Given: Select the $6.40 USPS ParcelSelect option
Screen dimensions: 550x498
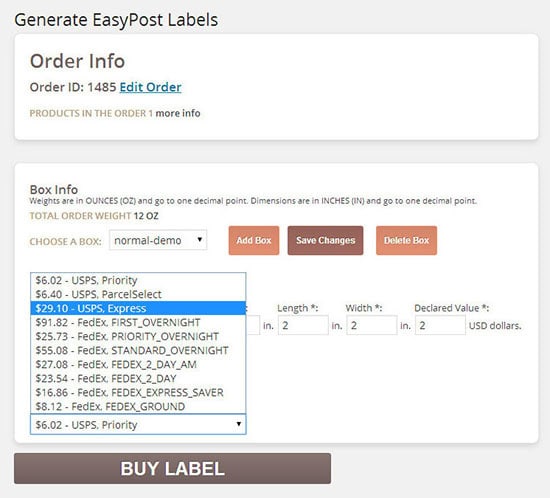Looking at the screenshot, I should coord(138,294).
